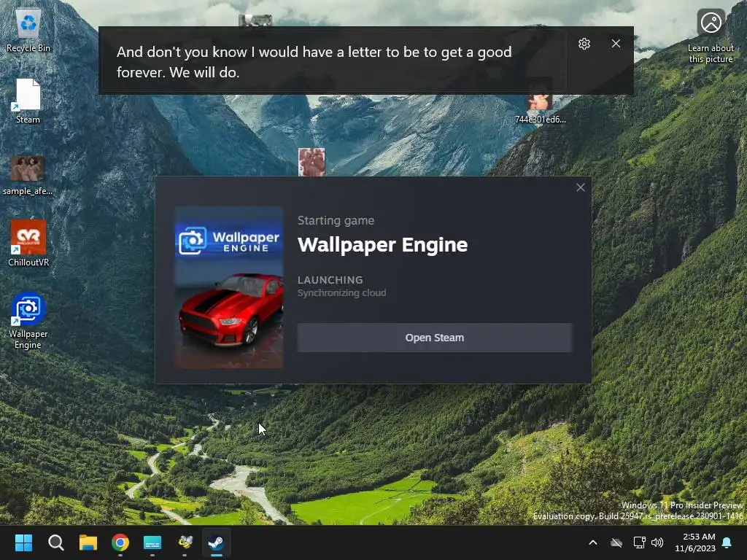
Task: Click the LAUNCHING status text
Action: point(330,280)
